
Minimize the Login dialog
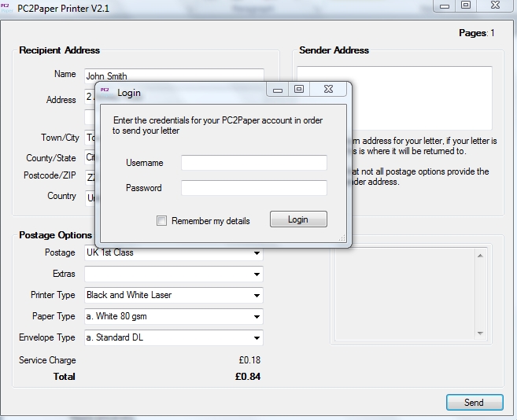[x=278, y=90]
